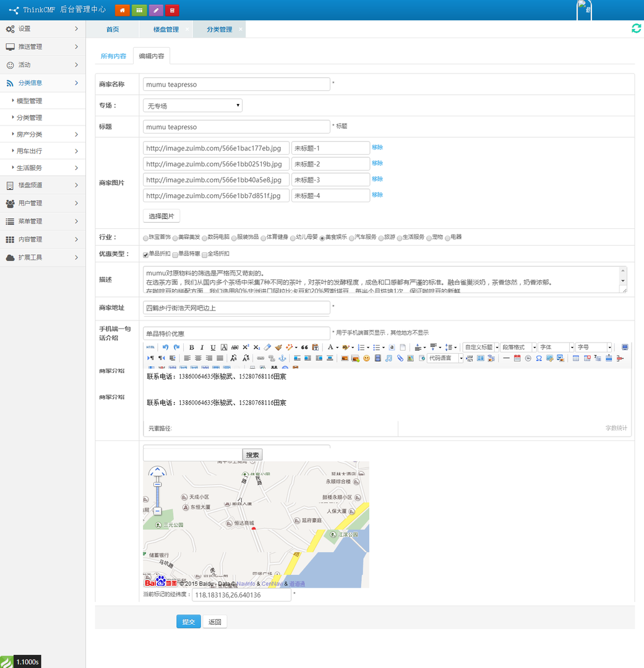This screenshot has height=668, width=644.
Task: Click the anchor icon in editor
Action: [x=282, y=358]
